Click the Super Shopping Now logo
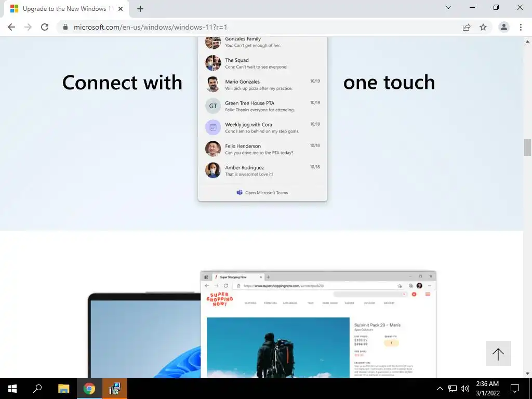Viewport: 532px width, 399px height. 220,299
